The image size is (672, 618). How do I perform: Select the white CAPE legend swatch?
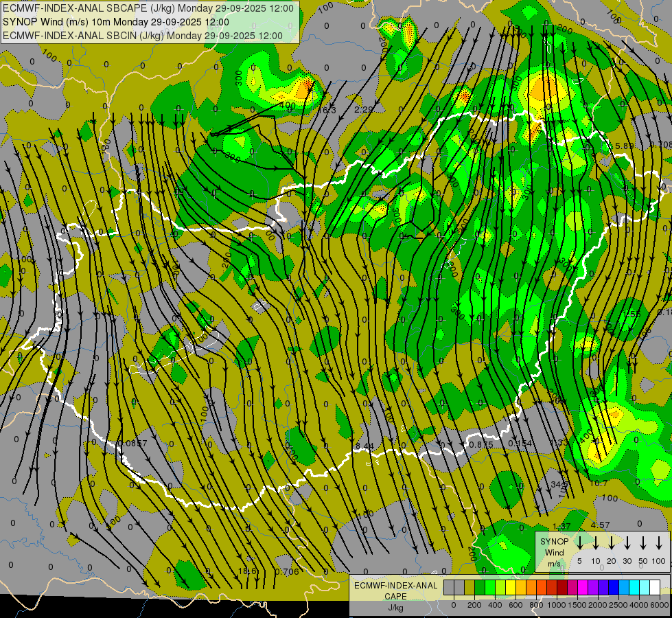click(x=655, y=587)
